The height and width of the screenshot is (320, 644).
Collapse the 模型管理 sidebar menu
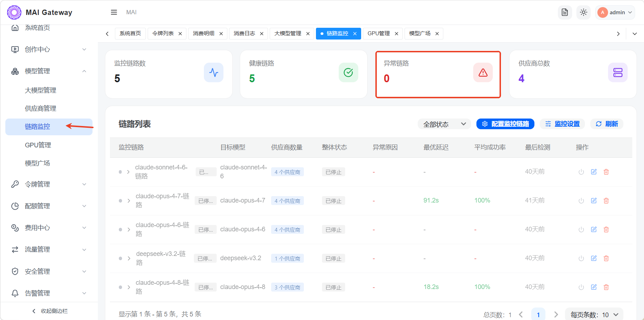pyautogui.click(x=49, y=71)
